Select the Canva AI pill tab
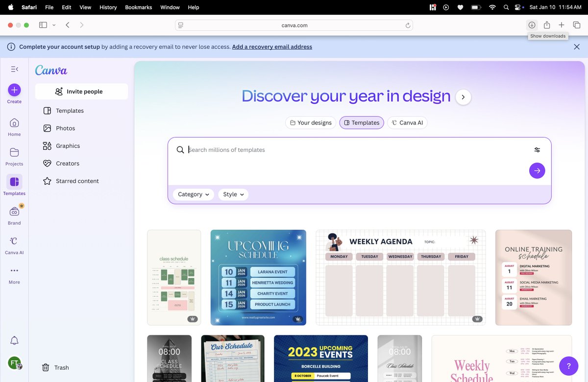The width and height of the screenshot is (588, 382). pyautogui.click(x=407, y=122)
